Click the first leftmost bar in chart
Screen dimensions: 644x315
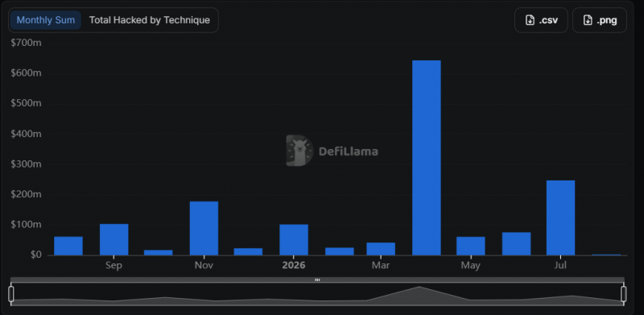click(68, 246)
